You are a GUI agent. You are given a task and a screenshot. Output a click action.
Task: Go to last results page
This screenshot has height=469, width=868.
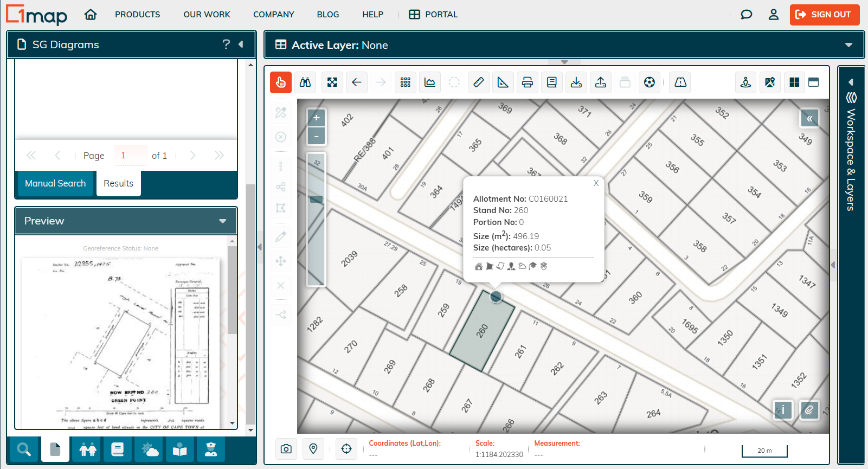click(219, 156)
